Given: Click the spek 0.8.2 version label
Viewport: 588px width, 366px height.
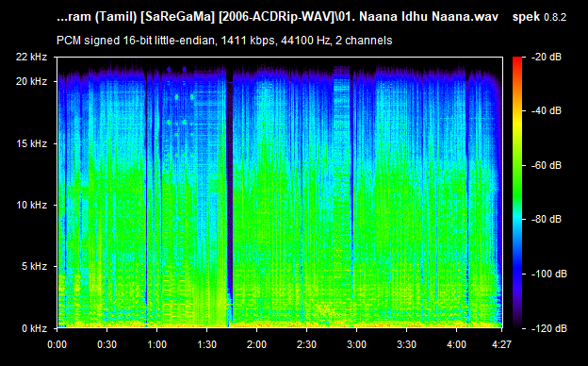Looking at the screenshot, I should [x=539, y=17].
